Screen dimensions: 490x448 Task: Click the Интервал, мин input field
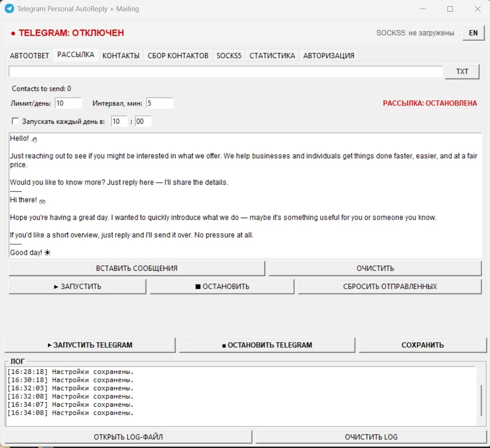click(x=160, y=103)
